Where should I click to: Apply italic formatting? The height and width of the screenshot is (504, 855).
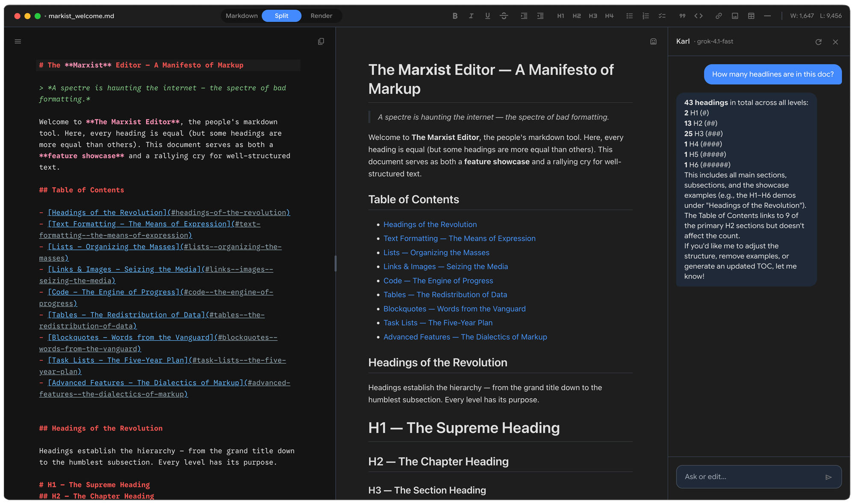point(471,16)
